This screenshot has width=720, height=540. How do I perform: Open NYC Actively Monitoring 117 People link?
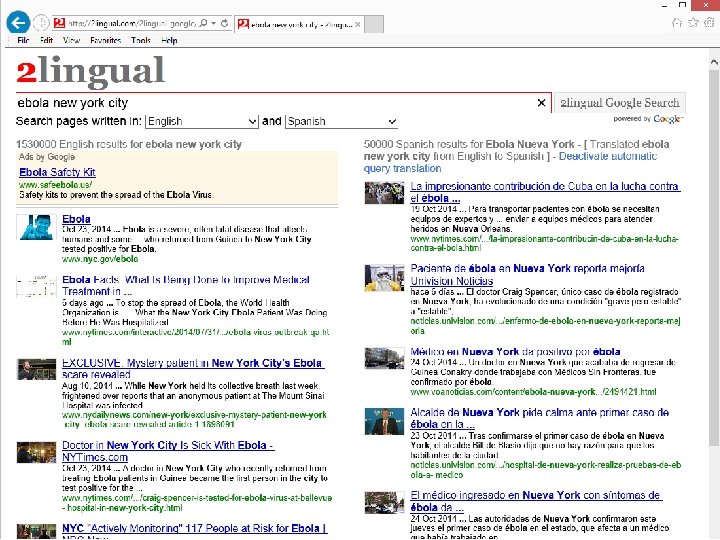194,529
